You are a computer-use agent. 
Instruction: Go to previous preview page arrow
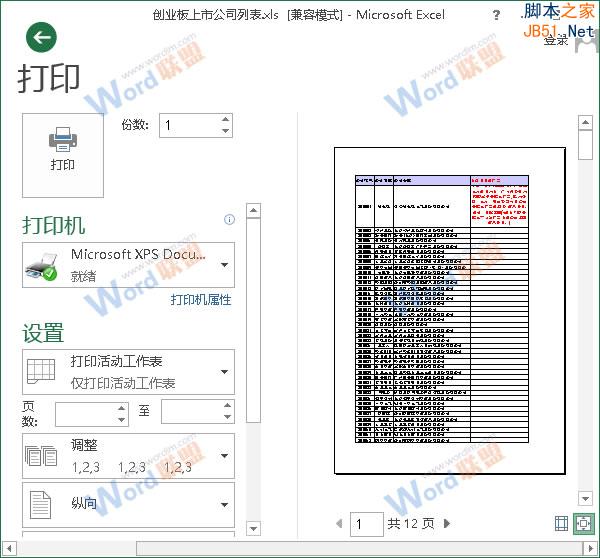click(339, 523)
